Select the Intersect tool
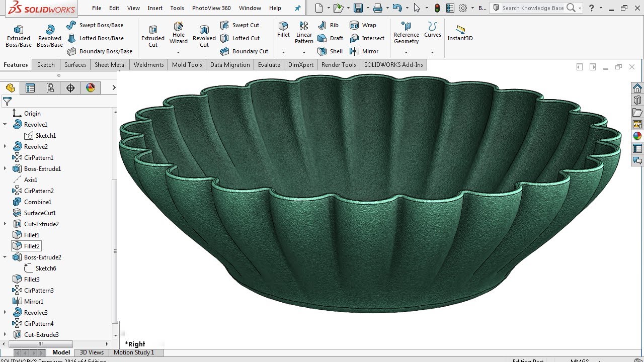The height and width of the screenshot is (362, 644). 367,38
